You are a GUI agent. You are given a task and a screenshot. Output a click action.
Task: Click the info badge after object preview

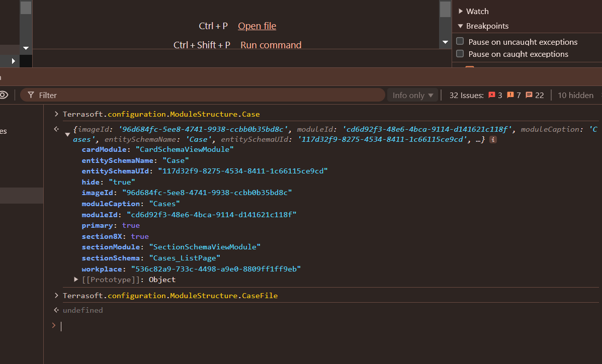[x=493, y=139]
